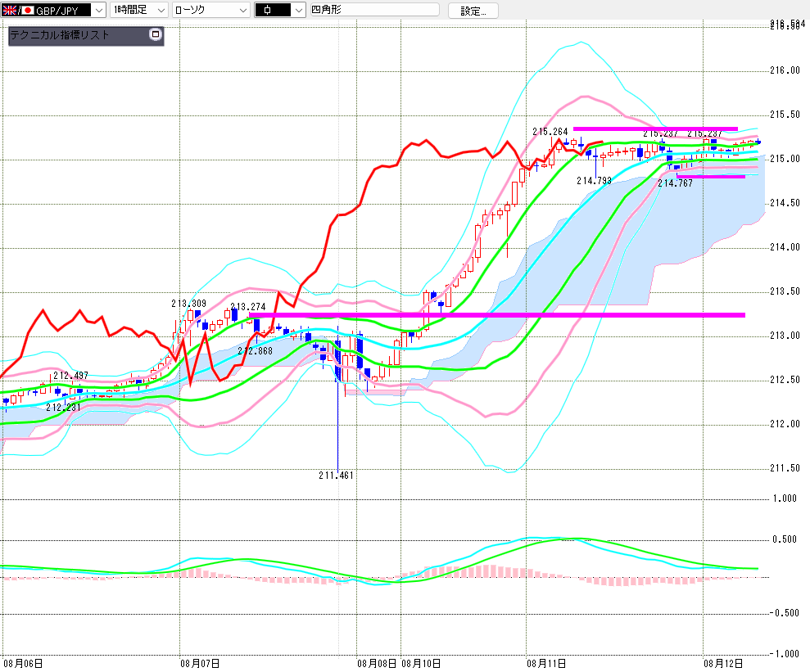
Task: Click the Japan flag icon in pair selector
Action: (x=27, y=10)
